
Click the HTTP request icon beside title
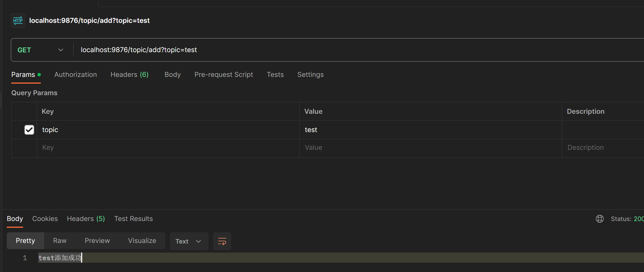(x=18, y=21)
